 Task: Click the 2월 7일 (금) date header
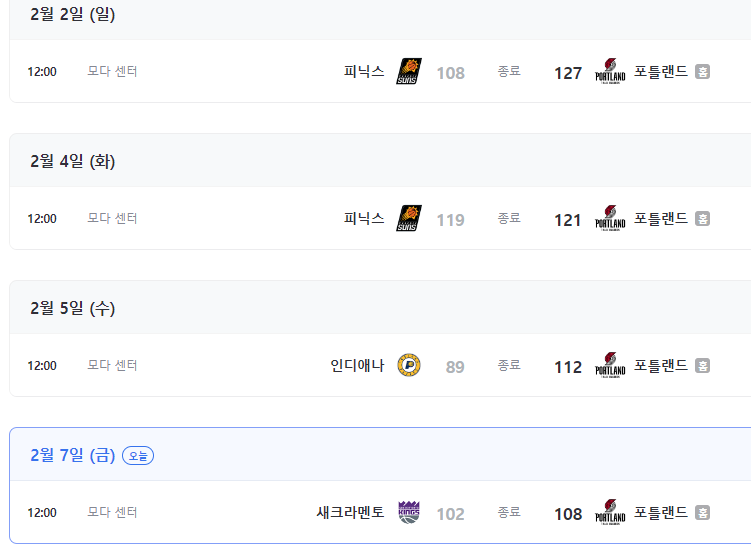point(73,455)
